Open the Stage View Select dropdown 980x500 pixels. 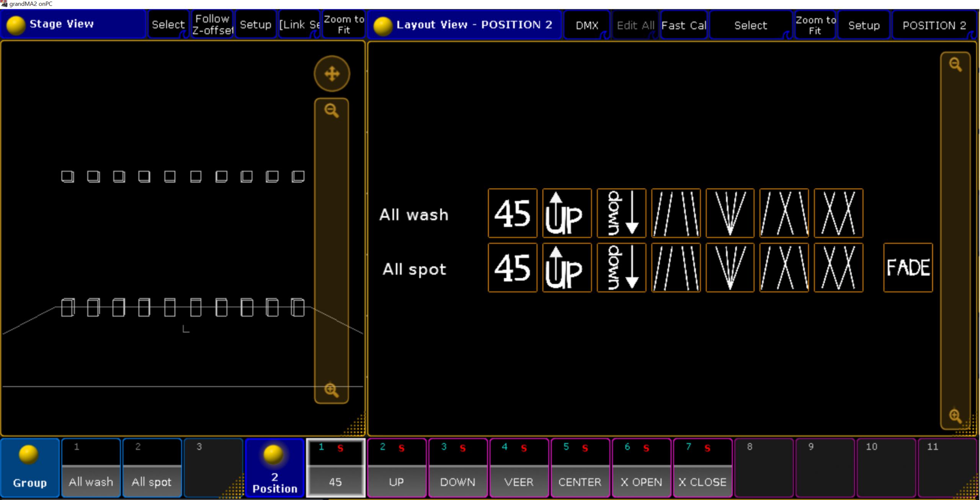pos(168,24)
